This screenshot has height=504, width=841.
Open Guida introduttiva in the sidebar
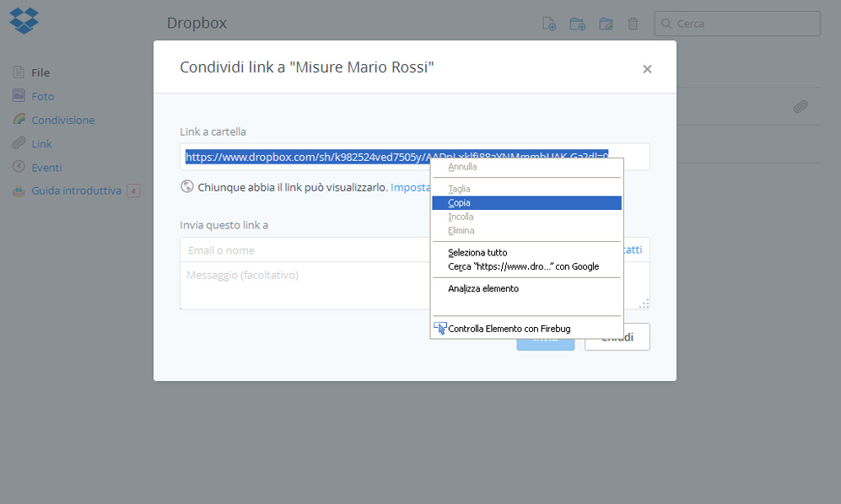tap(76, 190)
